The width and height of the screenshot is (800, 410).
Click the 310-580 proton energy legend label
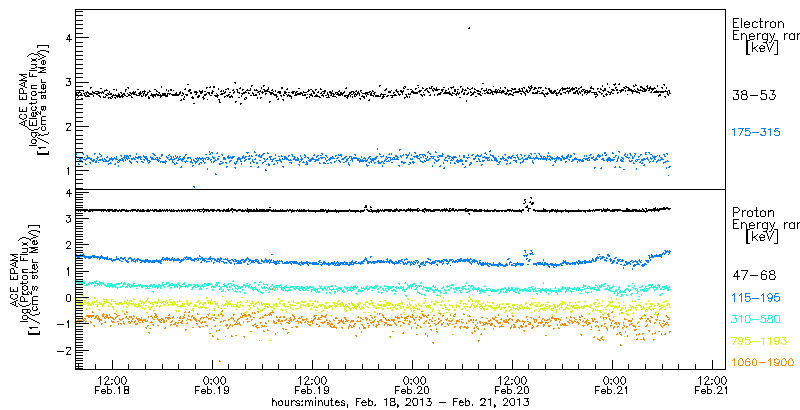[x=756, y=320]
